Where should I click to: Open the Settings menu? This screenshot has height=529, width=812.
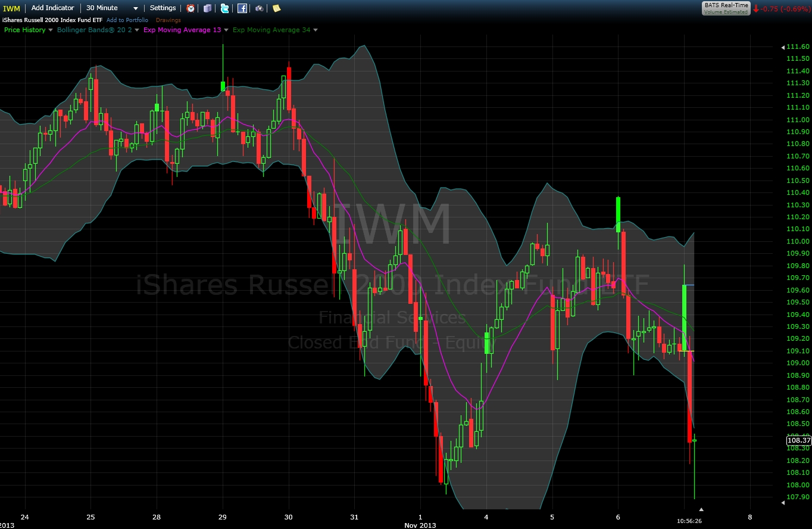(x=163, y=8)
